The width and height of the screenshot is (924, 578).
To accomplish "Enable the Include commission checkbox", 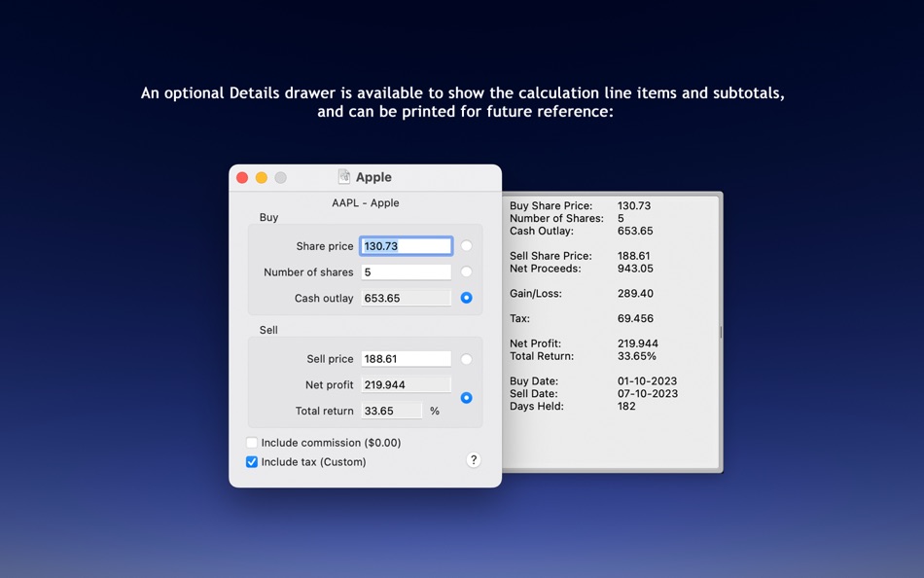I will (x=252, y=443).
